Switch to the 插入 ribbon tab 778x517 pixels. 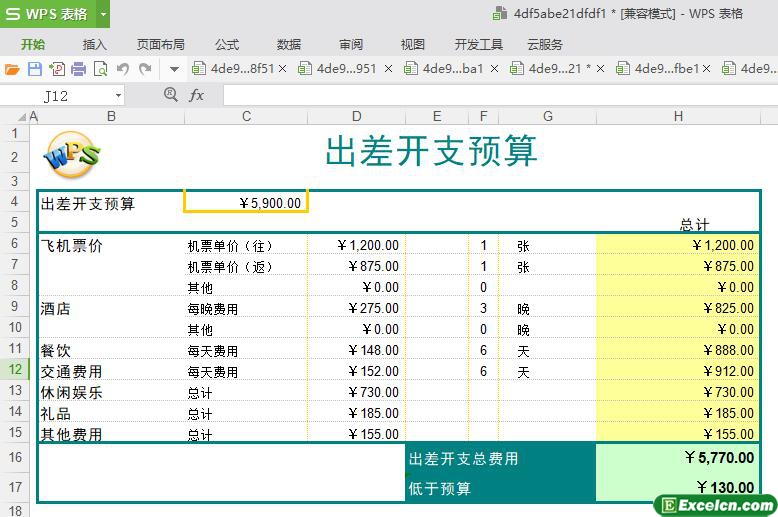95,44
